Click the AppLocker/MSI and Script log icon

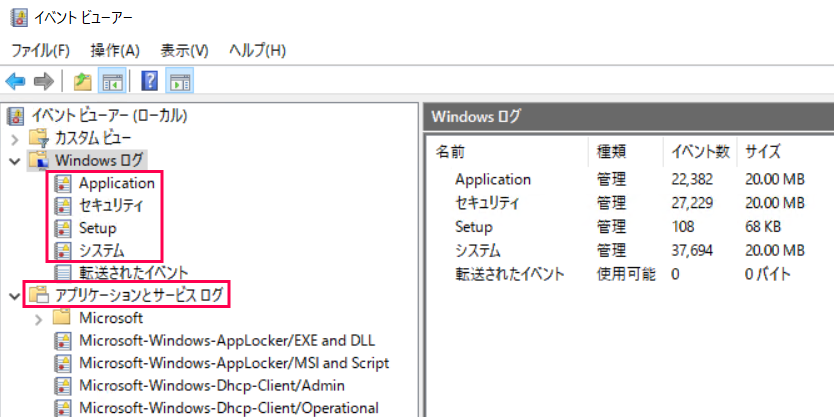pyautogui.click(x=63, y=363)
